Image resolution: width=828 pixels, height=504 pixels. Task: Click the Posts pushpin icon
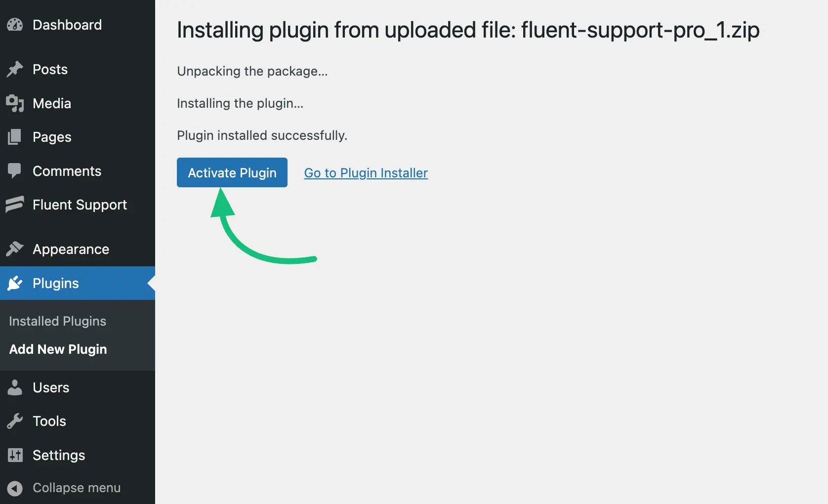15,69
